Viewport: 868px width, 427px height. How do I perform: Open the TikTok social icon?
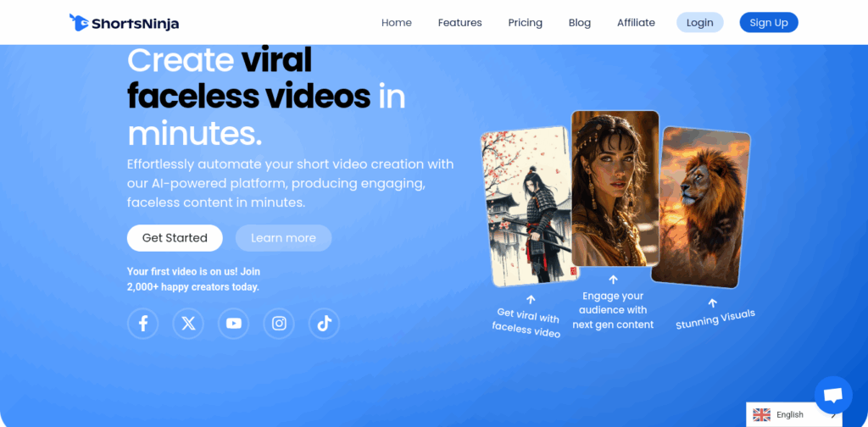point(325,324)
